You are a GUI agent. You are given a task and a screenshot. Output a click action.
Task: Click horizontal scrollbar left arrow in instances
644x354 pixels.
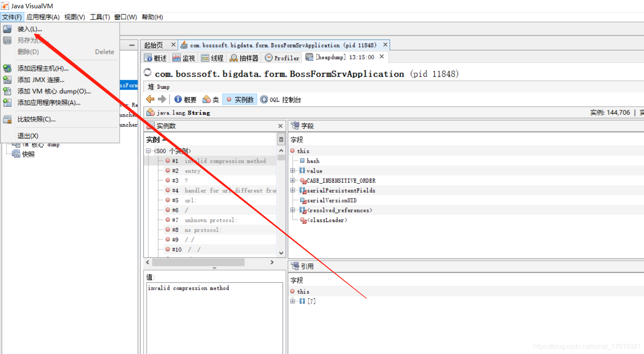pyautogui.click(x=147, y=262)
